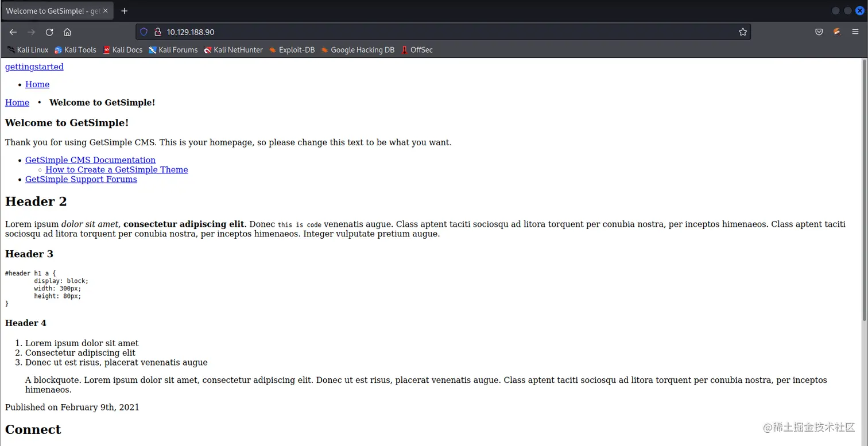
Task: Open How to Create a GetSimple Theme
Action: (117, 170)
